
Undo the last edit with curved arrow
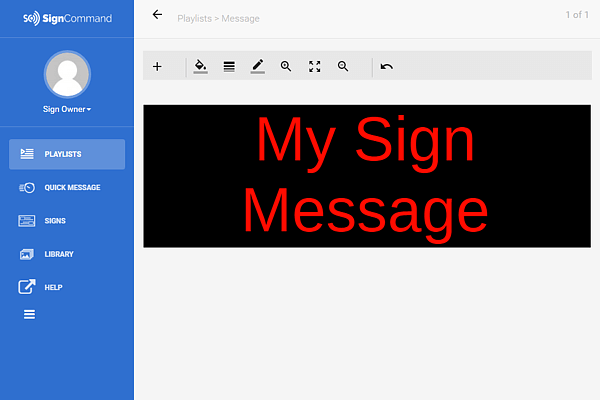click(386, 67)
